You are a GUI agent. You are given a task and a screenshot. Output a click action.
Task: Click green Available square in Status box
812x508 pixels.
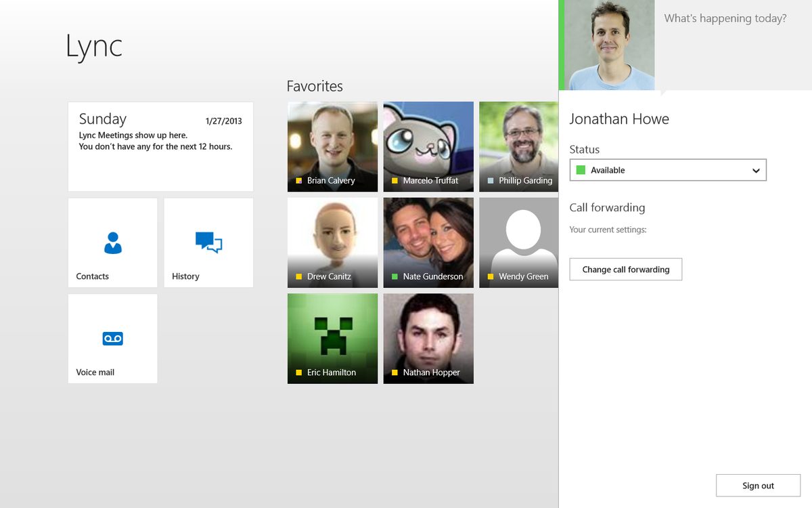[x=580, y=170]
